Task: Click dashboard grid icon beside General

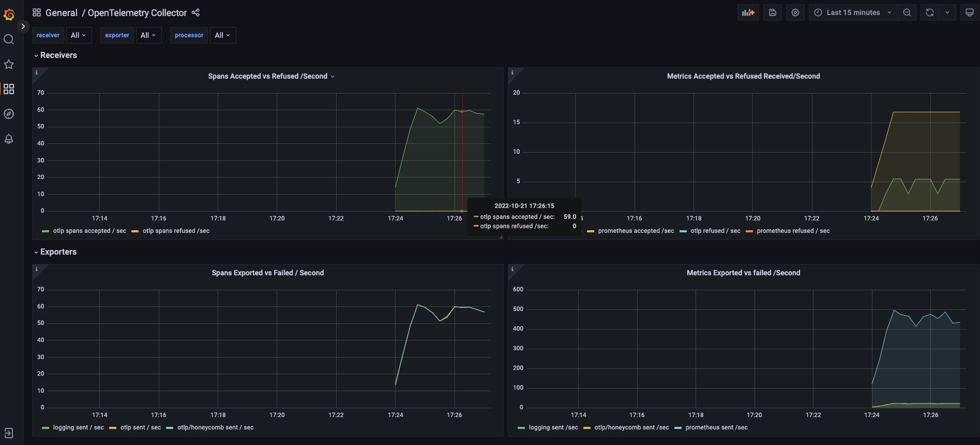Action: coord(37,12)
